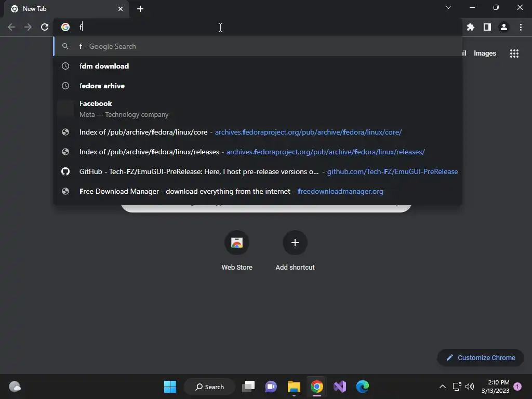Click the Add shortcut button

click(x=295, y=251)
